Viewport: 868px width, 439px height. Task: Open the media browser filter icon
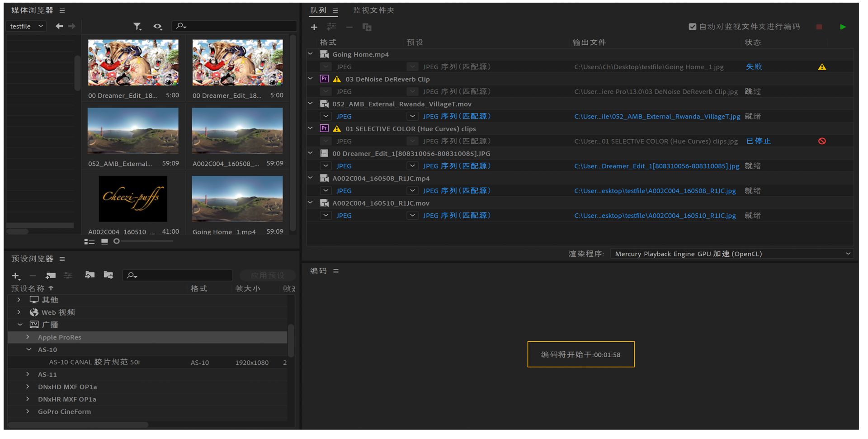click(x=137, y=27)
